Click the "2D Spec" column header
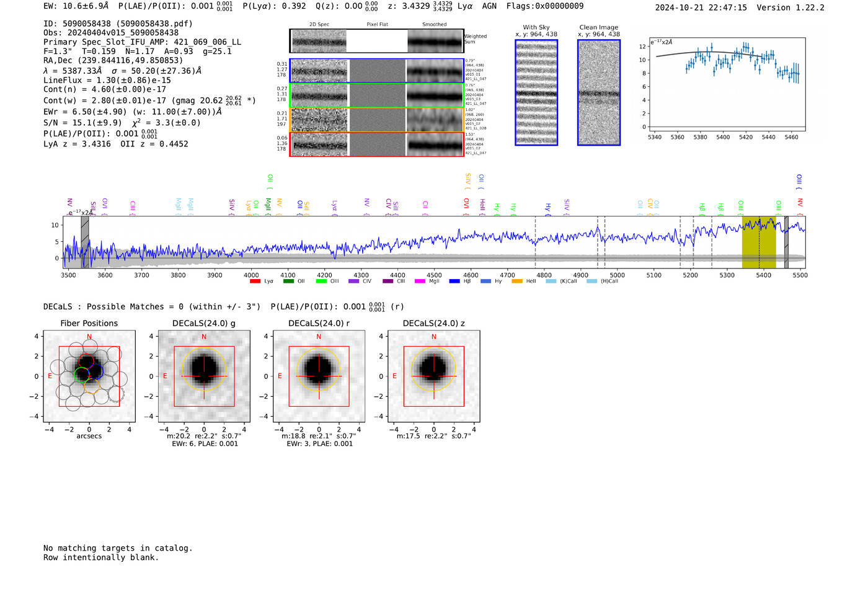 [319, 25]
